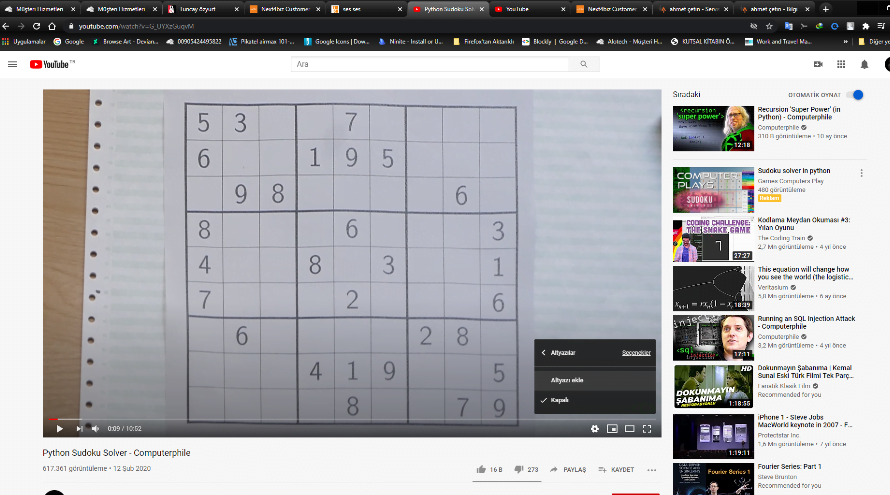
Task: Mute the video volume
Action: click(95, 428)
